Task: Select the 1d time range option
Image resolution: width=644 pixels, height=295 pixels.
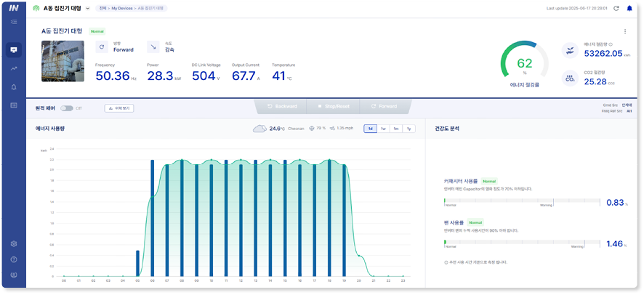Action: tap(371, 129)
